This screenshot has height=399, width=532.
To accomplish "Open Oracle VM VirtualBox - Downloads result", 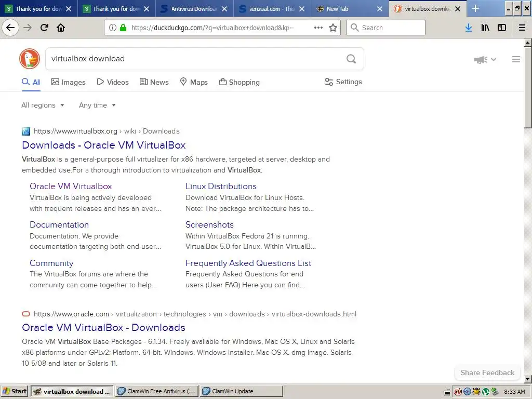I will coord(103,327).
